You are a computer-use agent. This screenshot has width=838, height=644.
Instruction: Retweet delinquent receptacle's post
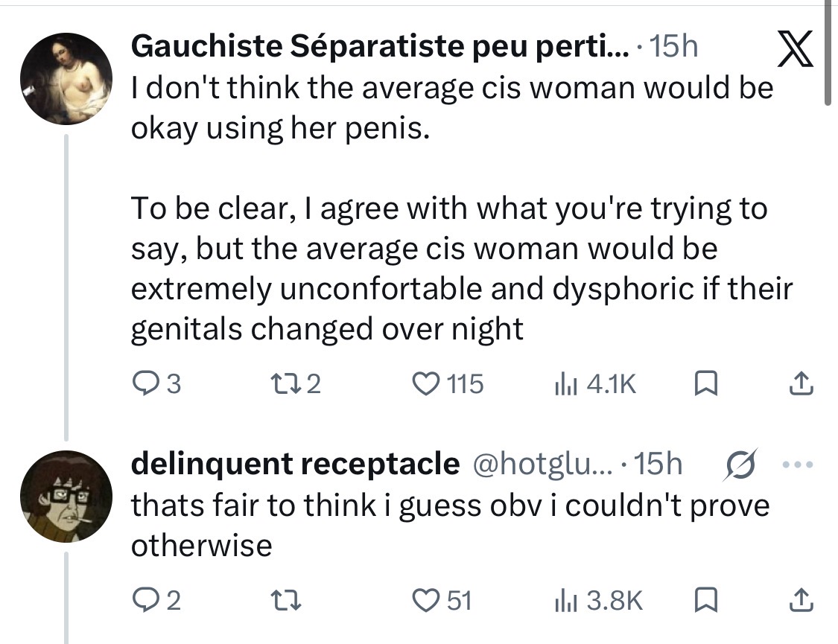click(286, 599)
